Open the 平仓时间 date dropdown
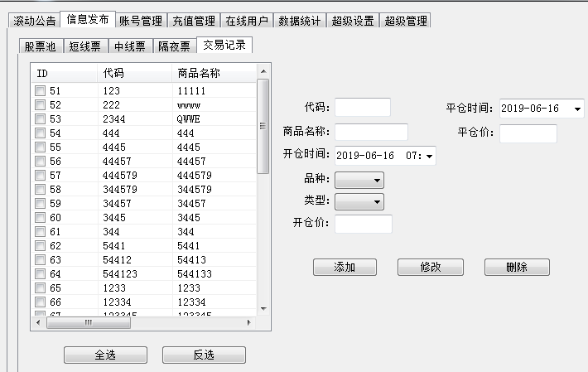Screen dimensions: 588x372 click(577, 109)
